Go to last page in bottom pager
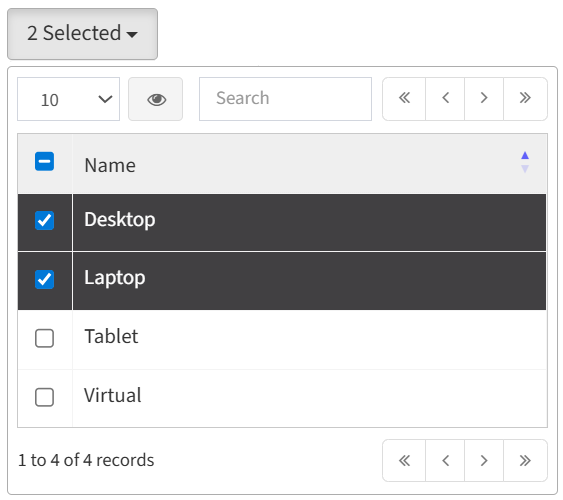 coord(525,461)
